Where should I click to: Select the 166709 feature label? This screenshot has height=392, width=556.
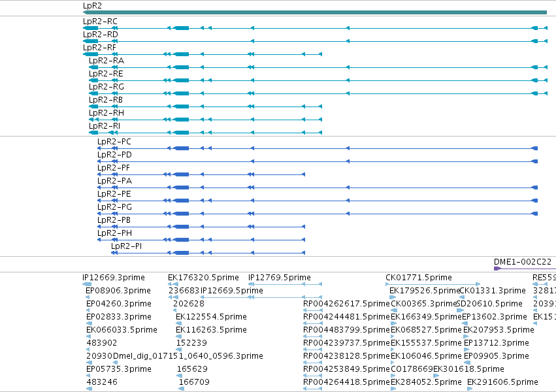tap(194, 383)
